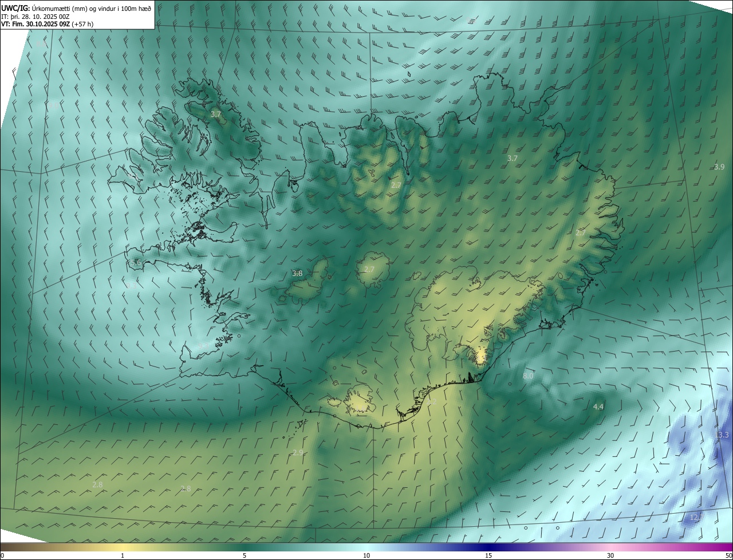This screenshot has width=733, height=560.
Task: Click colour scale tick label "5"
Action: click(245, 555)
